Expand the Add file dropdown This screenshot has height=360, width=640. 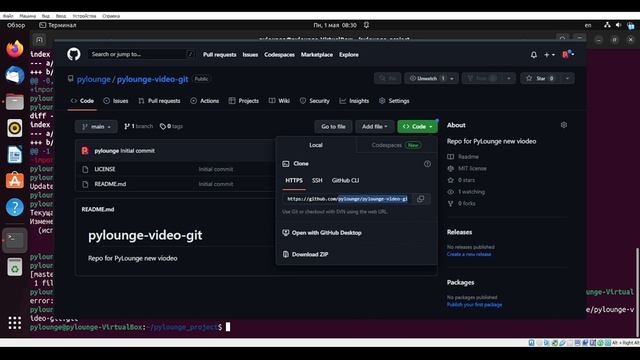click(x=374, y=127)
